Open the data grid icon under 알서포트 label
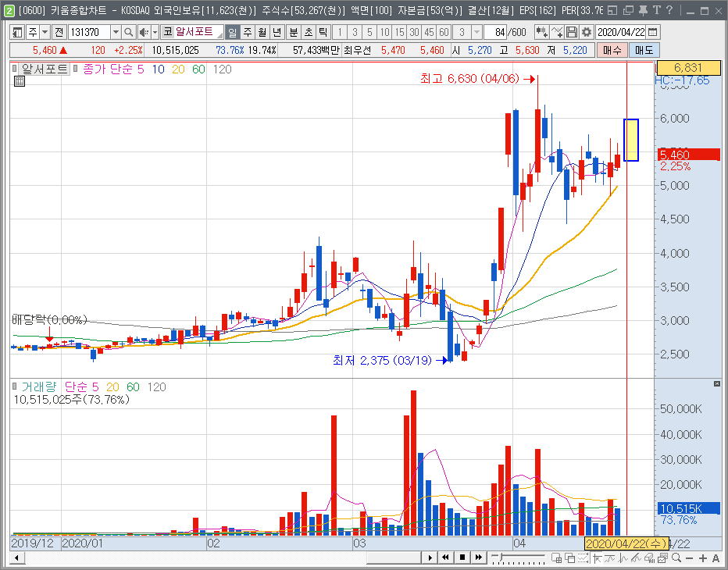 click(x=19, y=81)
